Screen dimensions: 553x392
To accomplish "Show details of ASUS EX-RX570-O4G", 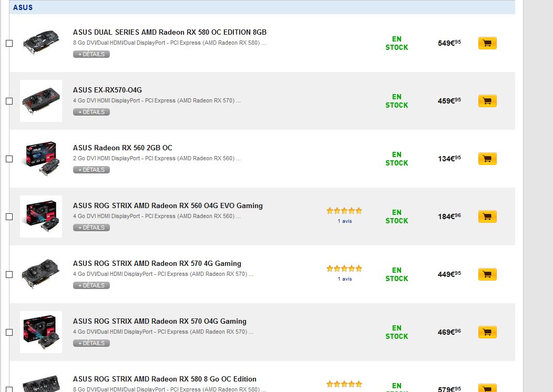I will [x=91, y=112].
